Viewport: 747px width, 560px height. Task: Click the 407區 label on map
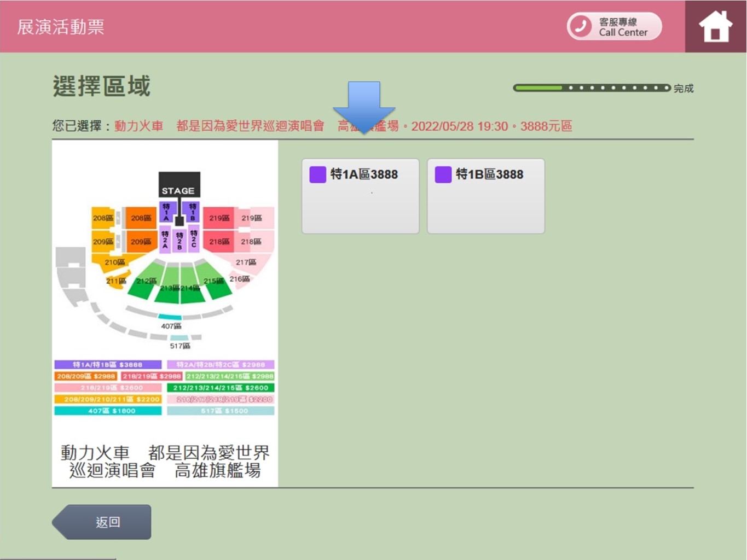[171, 326]
